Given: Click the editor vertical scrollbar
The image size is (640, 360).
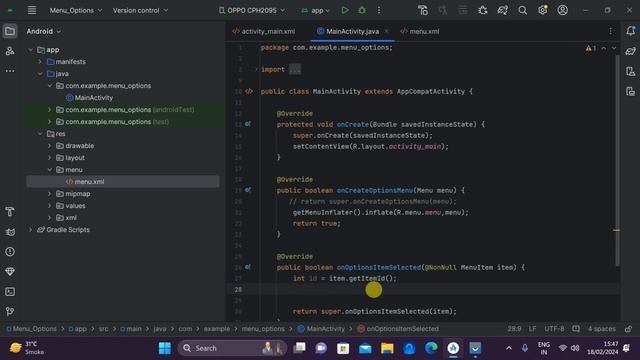Looking at the screenshot, I should 617,160.
